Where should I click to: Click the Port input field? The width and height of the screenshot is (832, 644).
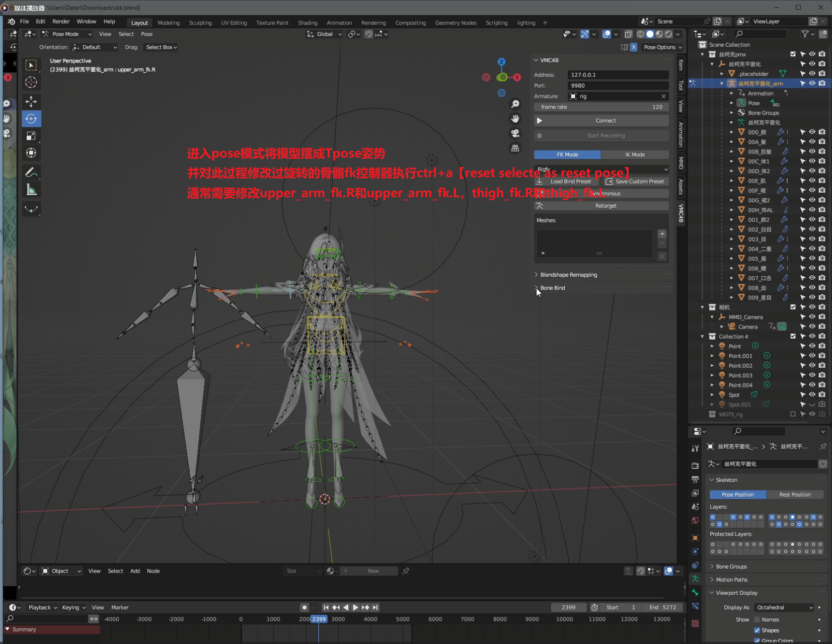point(618,86)
